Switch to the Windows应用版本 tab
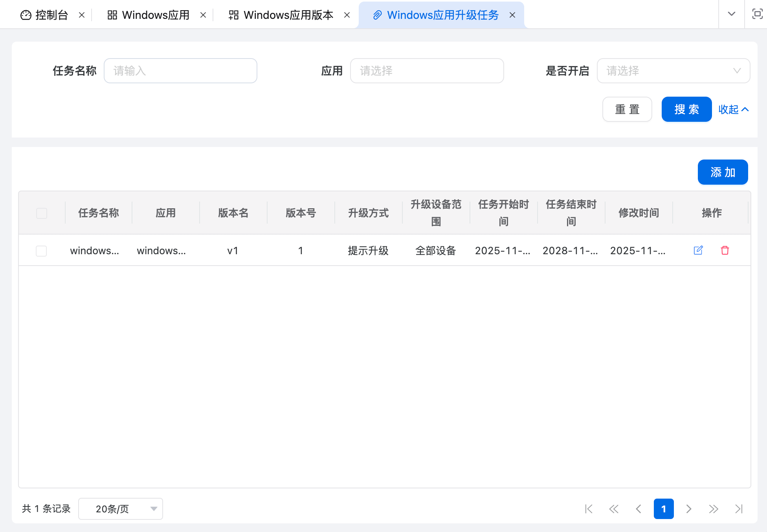767x532 pixels. coord(288,15)
